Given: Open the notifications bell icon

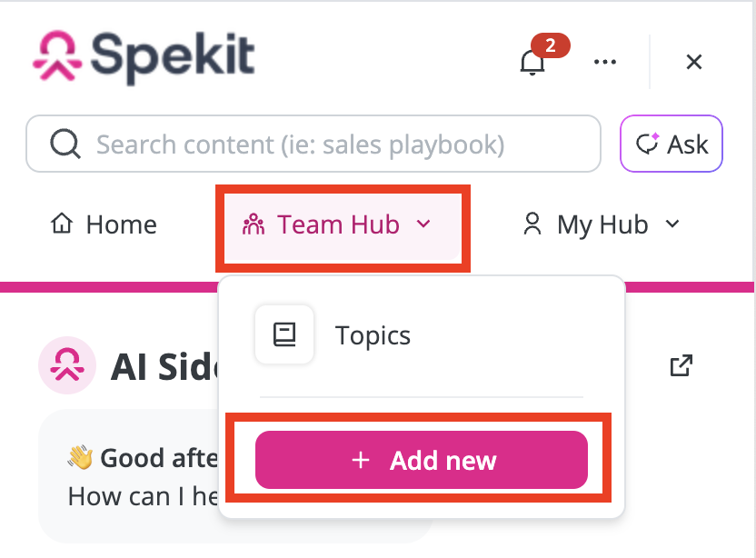Looking at the screenshot, I should [532, 63].
